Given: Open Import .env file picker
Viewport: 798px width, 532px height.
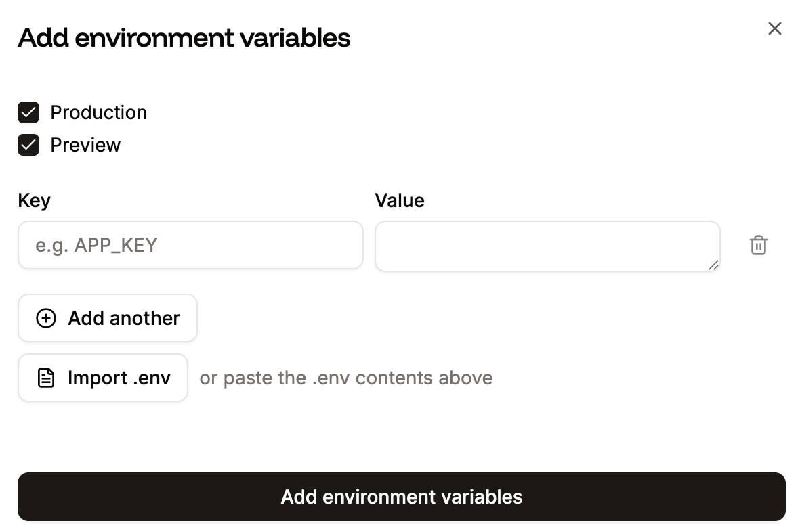Looking at the screenshot, I should 102,378.
